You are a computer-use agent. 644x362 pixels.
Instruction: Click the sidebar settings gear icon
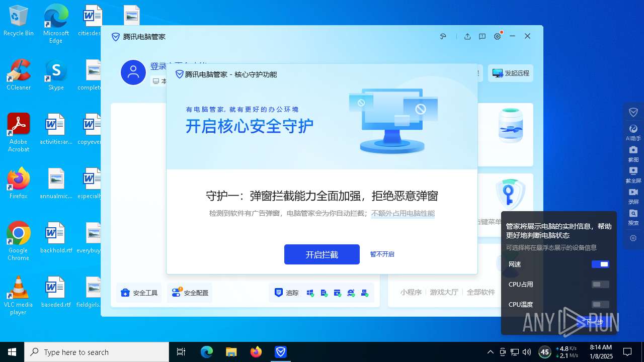[633, 238]
